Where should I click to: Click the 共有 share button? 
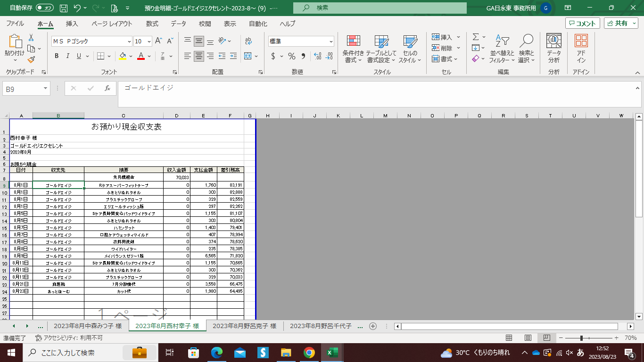pos(621,24)
